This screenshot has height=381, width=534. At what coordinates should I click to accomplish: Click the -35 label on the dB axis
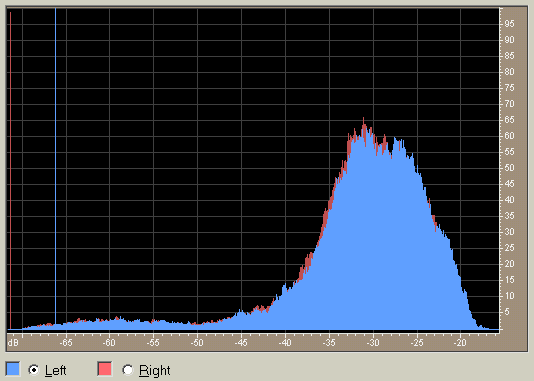[x=329, y=343]
